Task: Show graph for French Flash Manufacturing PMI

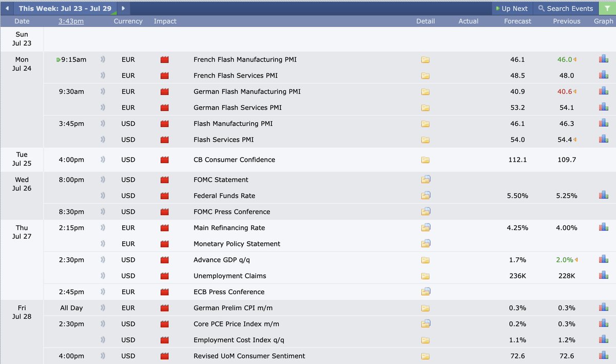Action: pos(603,60)
